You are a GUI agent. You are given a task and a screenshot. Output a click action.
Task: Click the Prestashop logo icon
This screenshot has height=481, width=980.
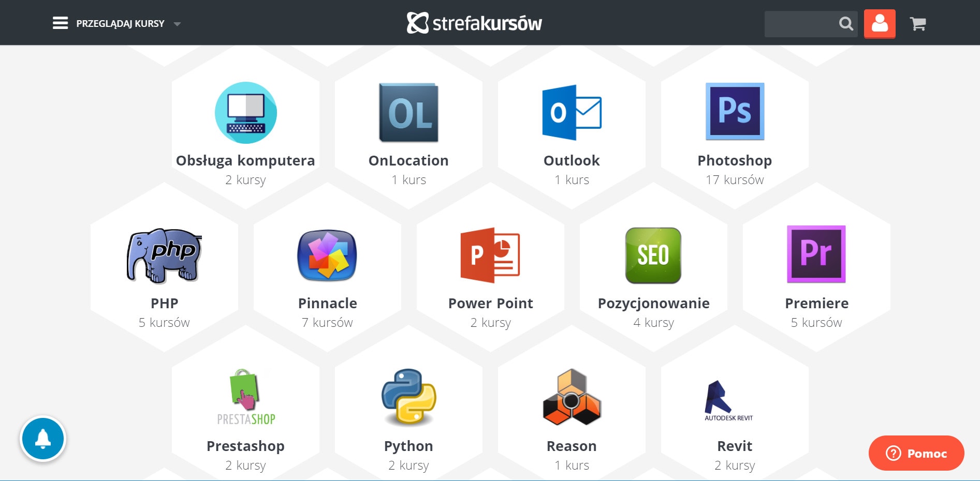(x=246, y=397)
